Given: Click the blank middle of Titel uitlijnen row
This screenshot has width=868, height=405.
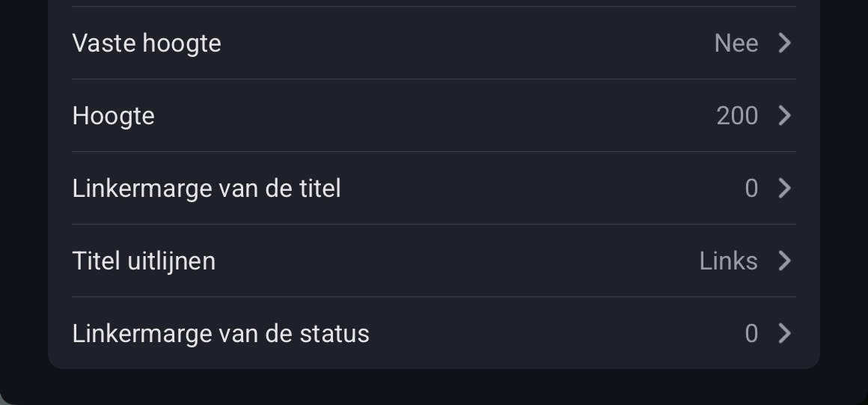Looking at the screenshot, I should (456, 261).
